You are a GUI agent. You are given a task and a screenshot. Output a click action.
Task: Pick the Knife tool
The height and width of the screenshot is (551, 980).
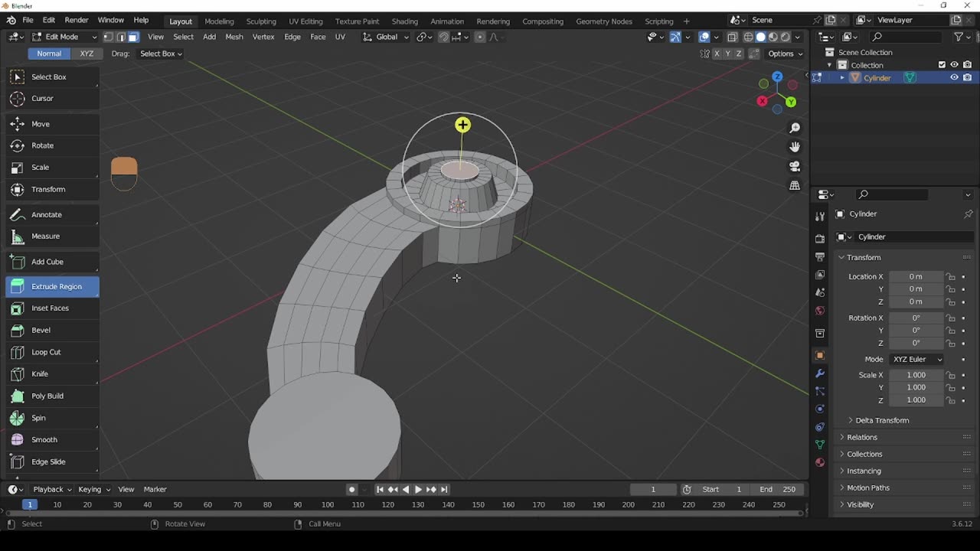(52, 373)
